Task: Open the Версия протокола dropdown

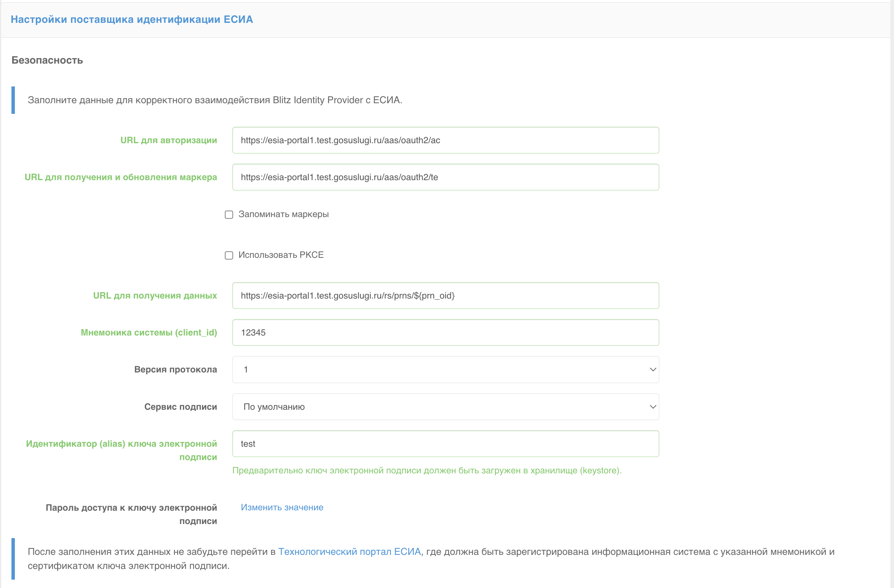Action: pos(445,369)
